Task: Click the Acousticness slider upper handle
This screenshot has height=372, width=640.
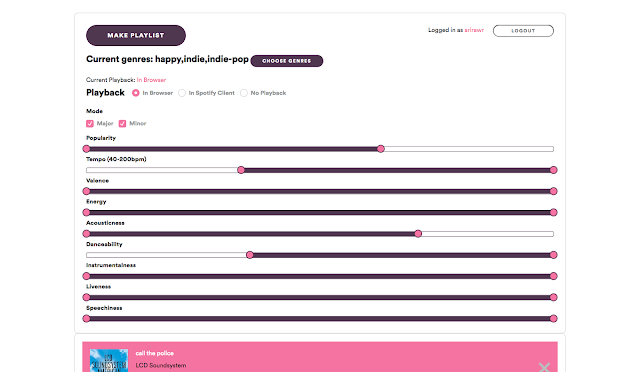Action: click(x=418, y=234)
